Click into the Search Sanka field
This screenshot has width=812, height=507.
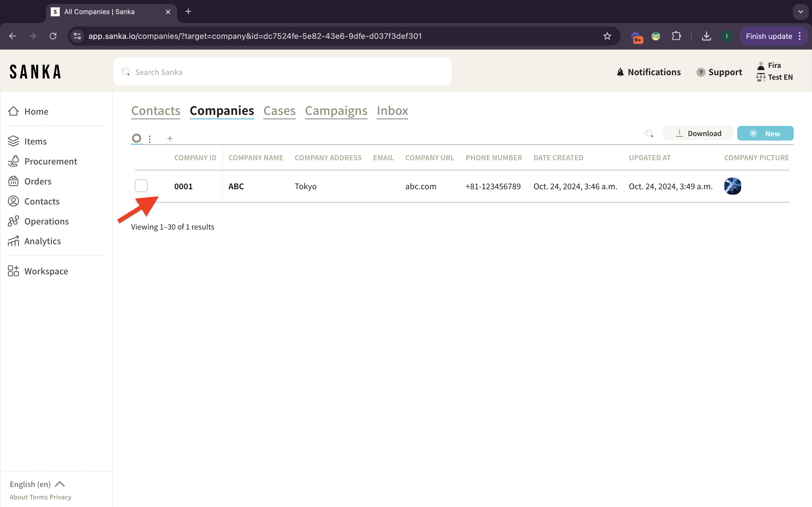pyautogui.click(x=282, y=72)
